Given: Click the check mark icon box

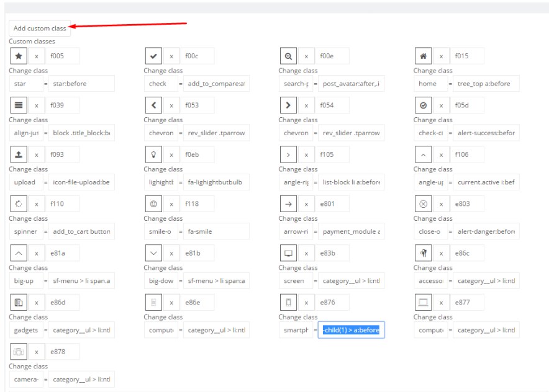Looking at the screenshot, I should [153, 56].
